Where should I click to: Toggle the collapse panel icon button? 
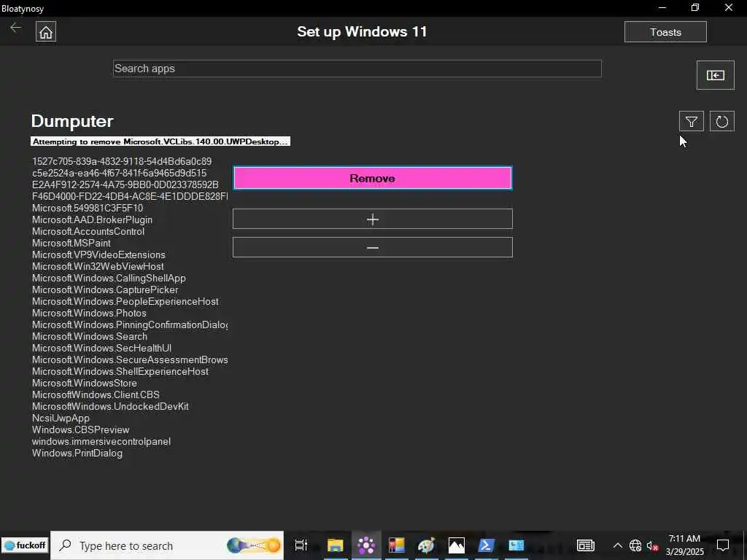click(x=715, y=75)
